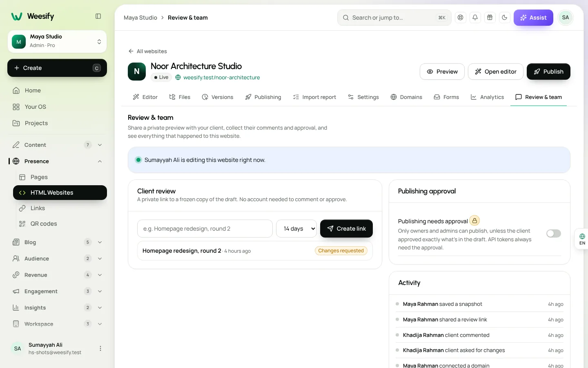
Task: Click the Publish button
Action: coord(548,72)
